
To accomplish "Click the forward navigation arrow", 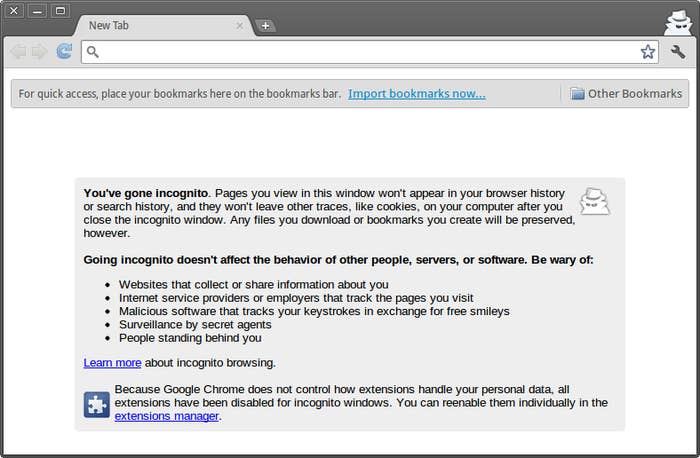I will [40, 52].
